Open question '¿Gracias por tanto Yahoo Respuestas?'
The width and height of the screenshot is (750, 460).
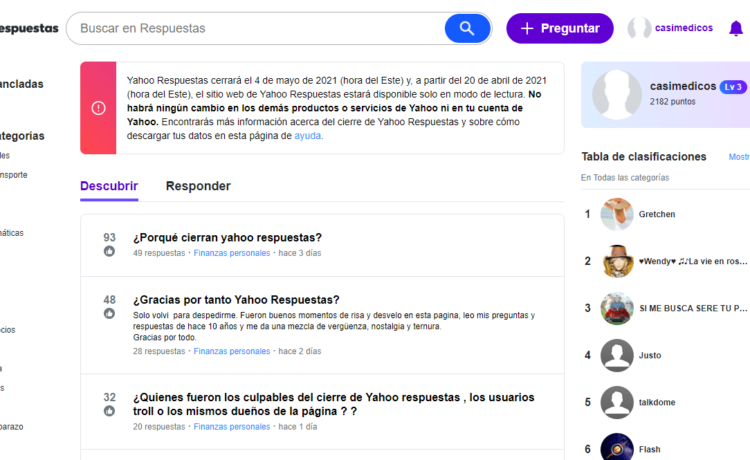(x=236, y=300)
